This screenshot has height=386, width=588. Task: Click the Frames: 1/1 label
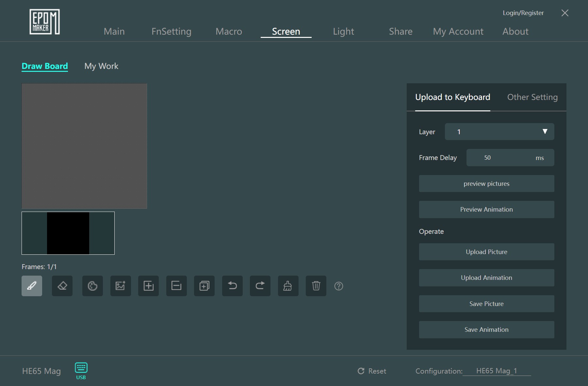click(x=39, y=267)
